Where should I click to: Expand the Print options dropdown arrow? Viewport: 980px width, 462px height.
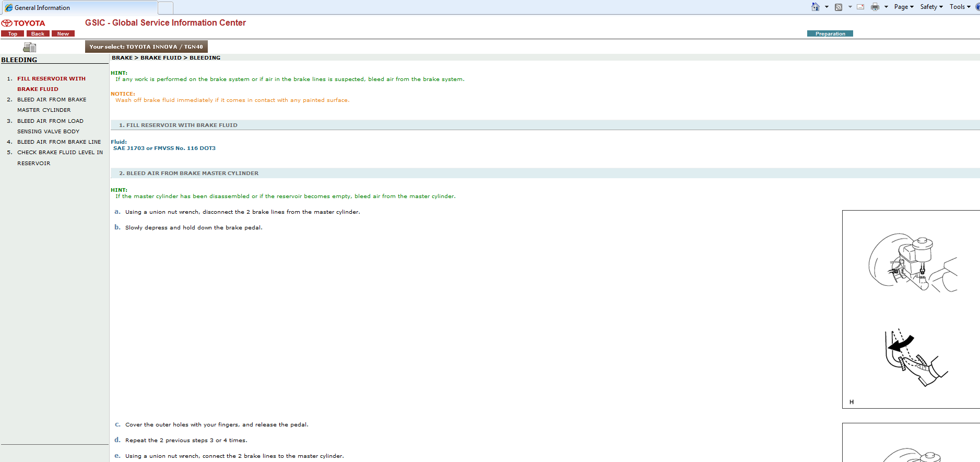pyautogui.click(x=886, y=7)
